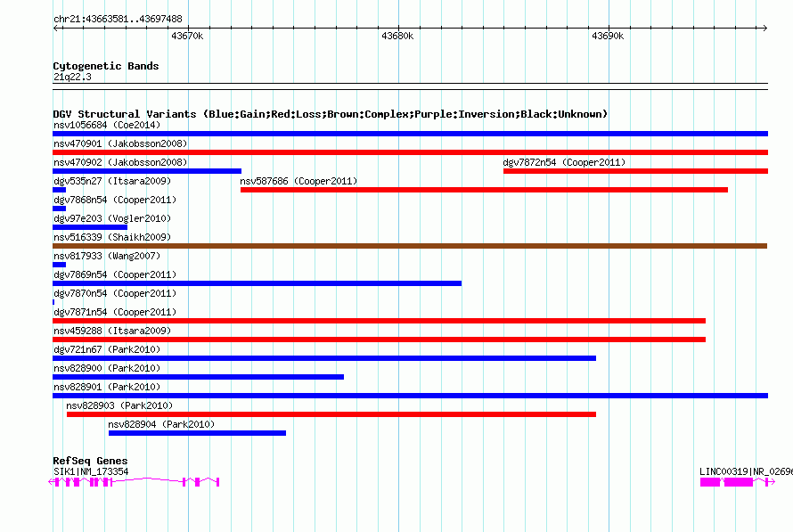
Task: Select the blue bar of dgv97e203
Action: (90, 227)
